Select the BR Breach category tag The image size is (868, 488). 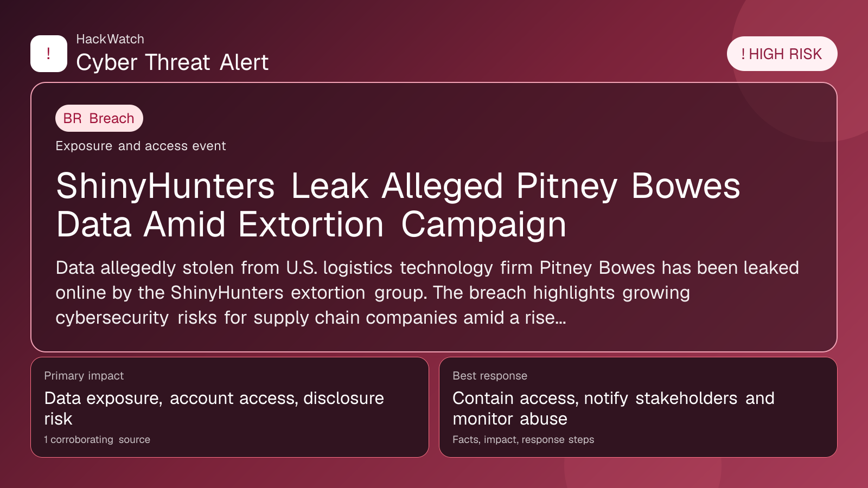click(x=99, y=118)
